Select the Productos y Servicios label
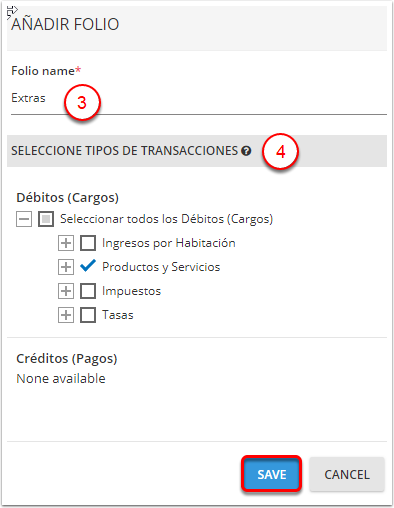 click(161, 267)
